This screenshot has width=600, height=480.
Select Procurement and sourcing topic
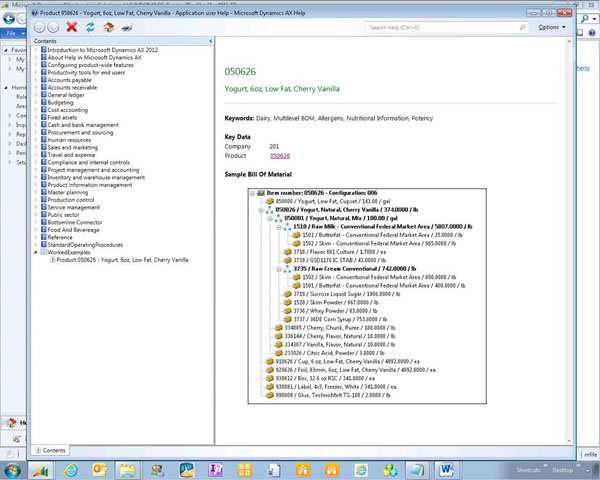point(80,132)
